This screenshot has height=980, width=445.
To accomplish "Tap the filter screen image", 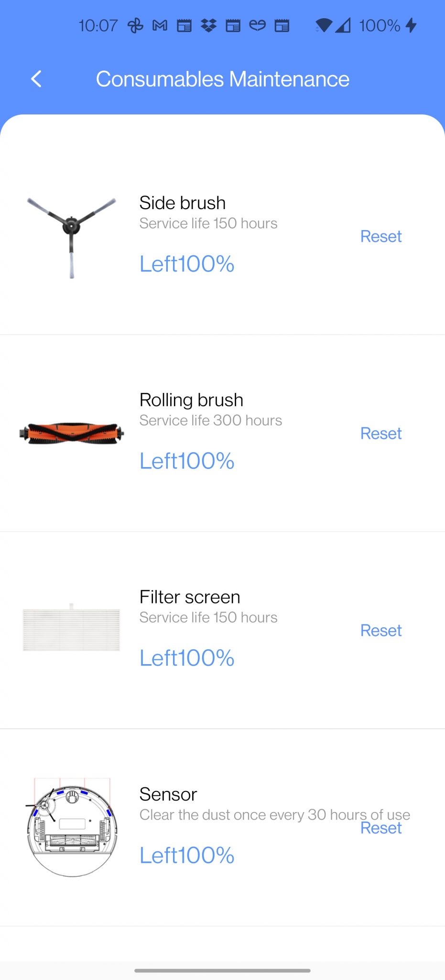I will (71, 627).
